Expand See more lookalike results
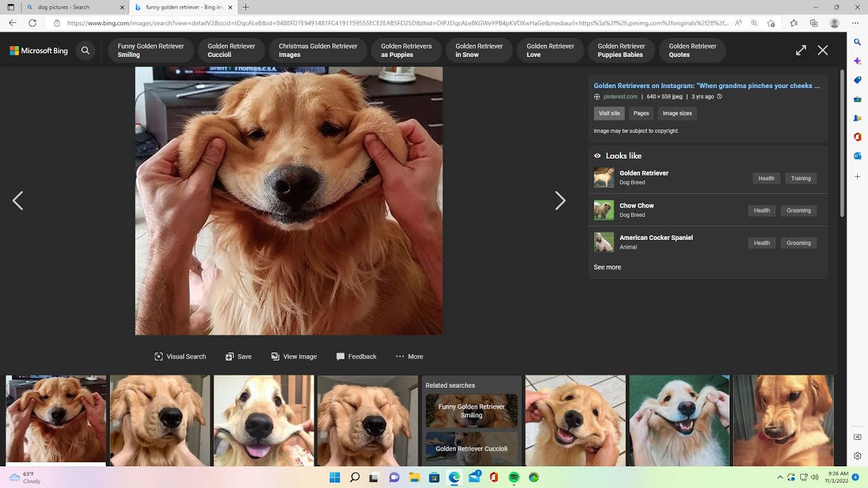This screenshot has width=868, height=488. (608, 267)
